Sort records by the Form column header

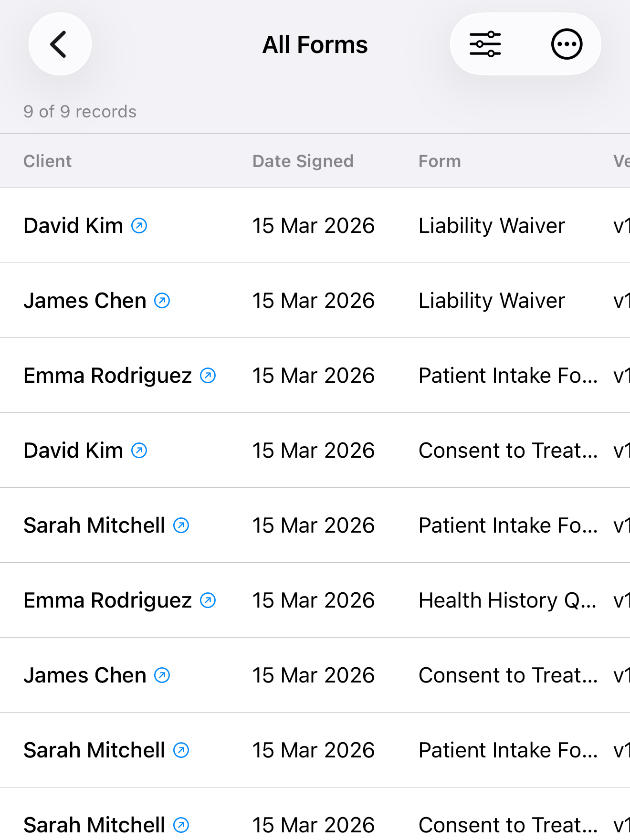pos(440,161)
